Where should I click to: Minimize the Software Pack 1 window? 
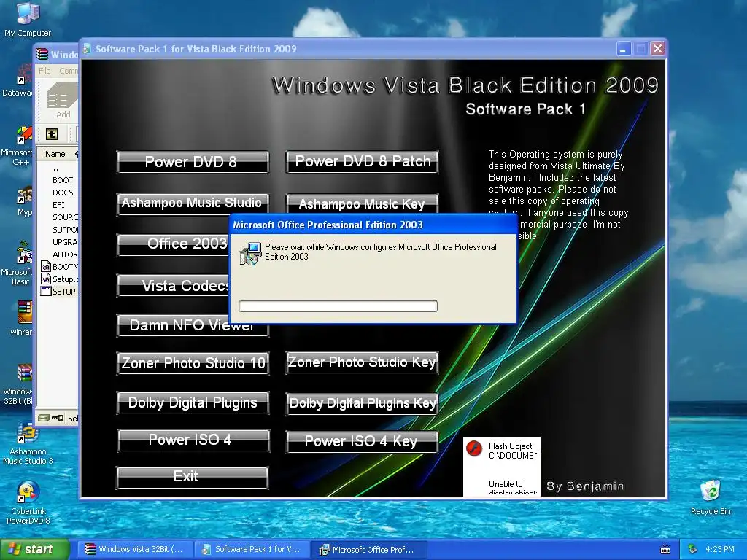click(623, 49)
